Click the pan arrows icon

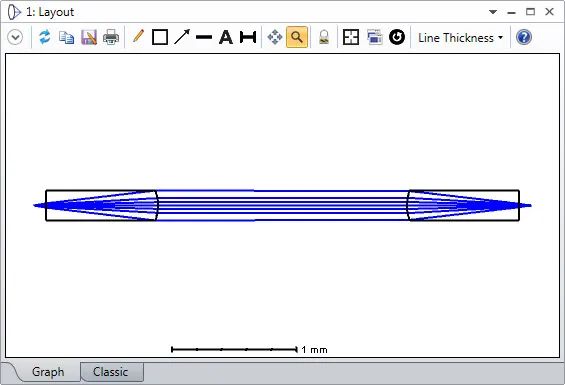(275, 37)
